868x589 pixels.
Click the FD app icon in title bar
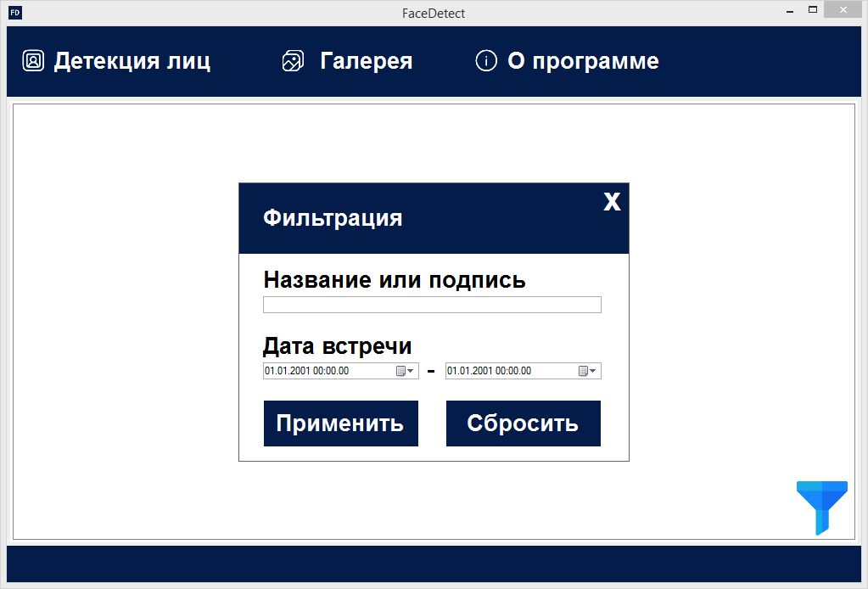click(x=14, y=13)
